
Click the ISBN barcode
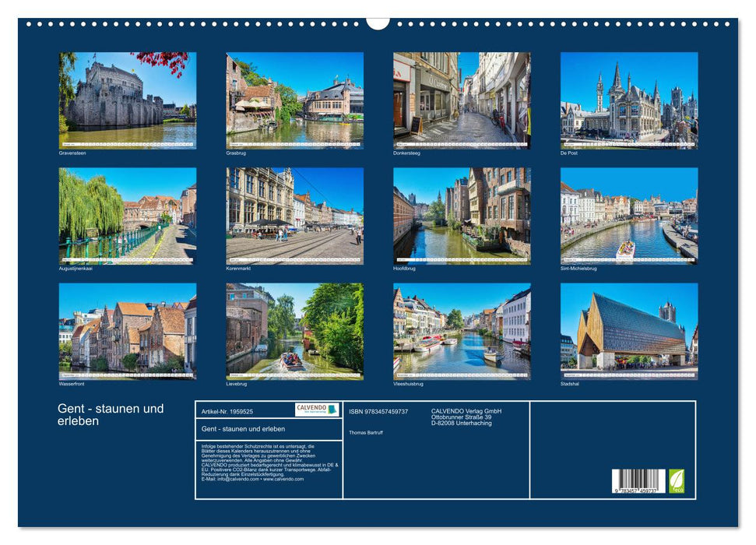(x=638, y=480)
